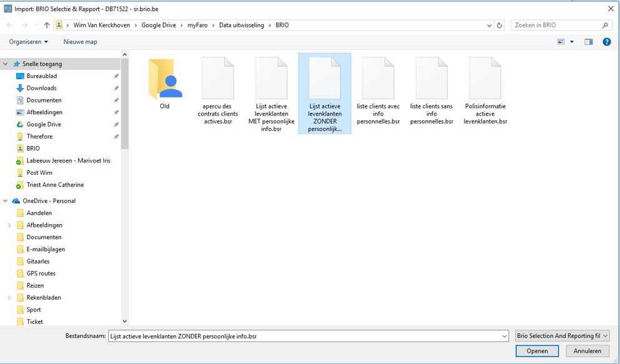
Task: Click the search magnifier in Zoeken in BRIO
Action: tap(605, 26)
